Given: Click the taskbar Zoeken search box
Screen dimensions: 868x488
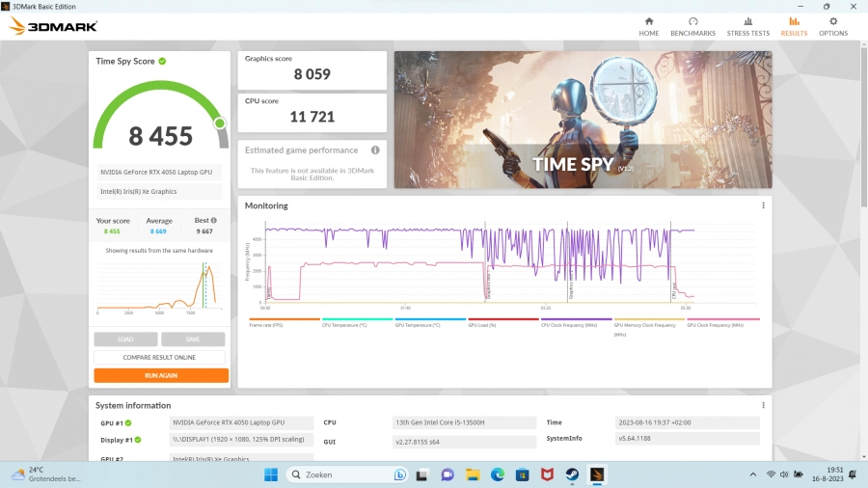Looking at the screenshot, I should point(346,474).
